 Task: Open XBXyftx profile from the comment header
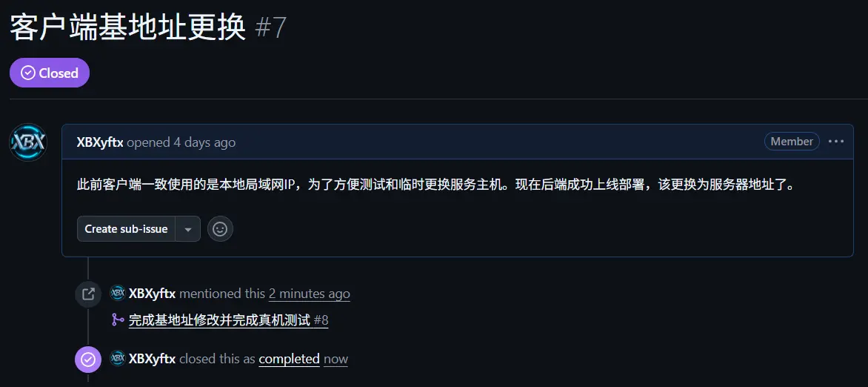point(100,142)
